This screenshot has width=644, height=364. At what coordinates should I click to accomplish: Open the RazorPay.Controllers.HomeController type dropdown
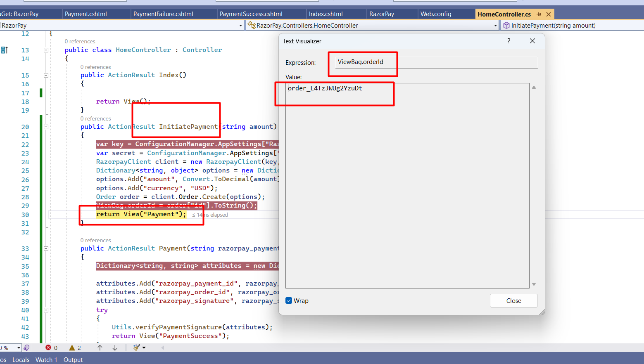coord(496,26)
